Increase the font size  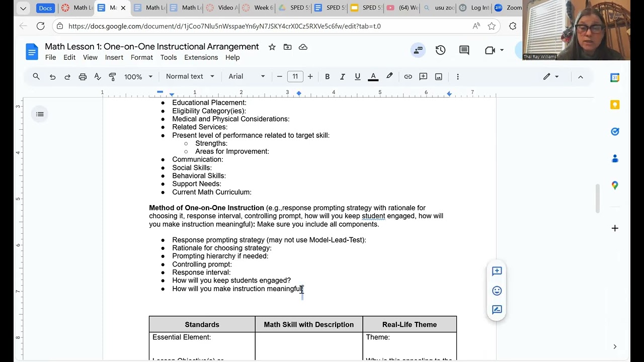[310, 76]
